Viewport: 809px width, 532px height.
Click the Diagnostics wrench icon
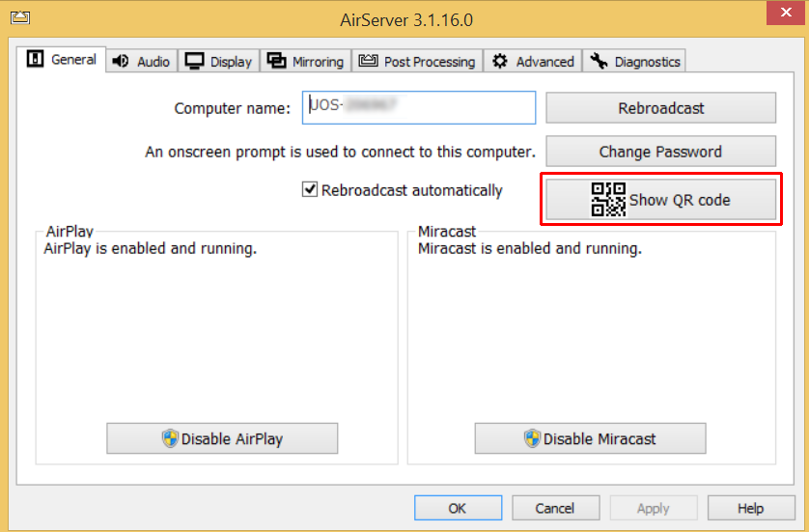click(x=599, y=61)
